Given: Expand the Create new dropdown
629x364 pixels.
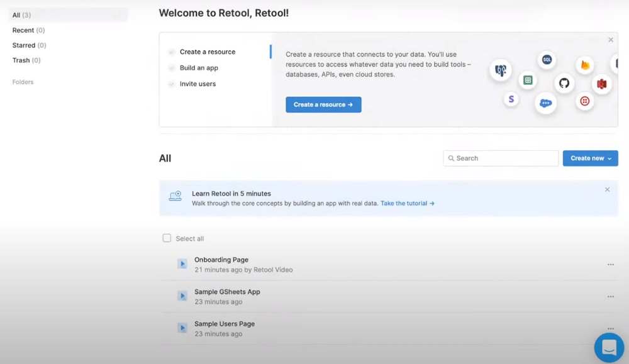Looking at the screenshot, I should tap(589, 158).
